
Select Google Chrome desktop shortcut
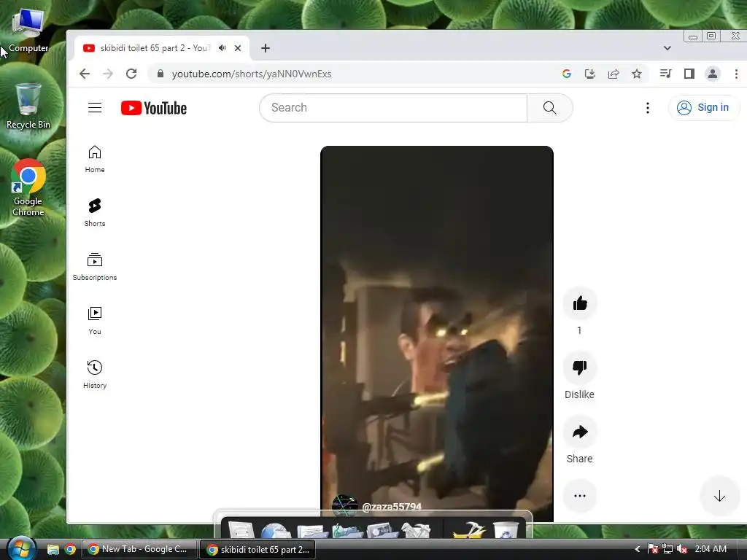coord(28,187)
